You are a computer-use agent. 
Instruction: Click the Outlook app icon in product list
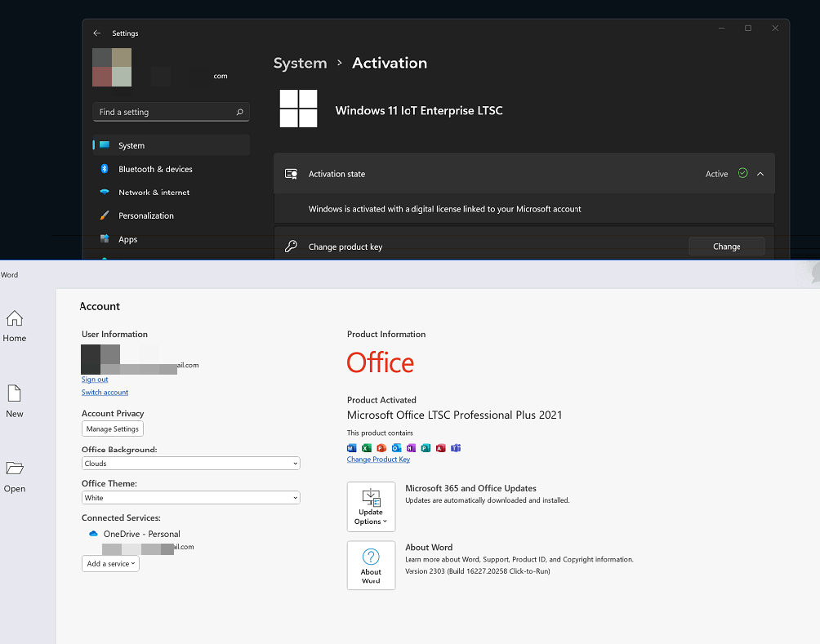click(396, 448)
